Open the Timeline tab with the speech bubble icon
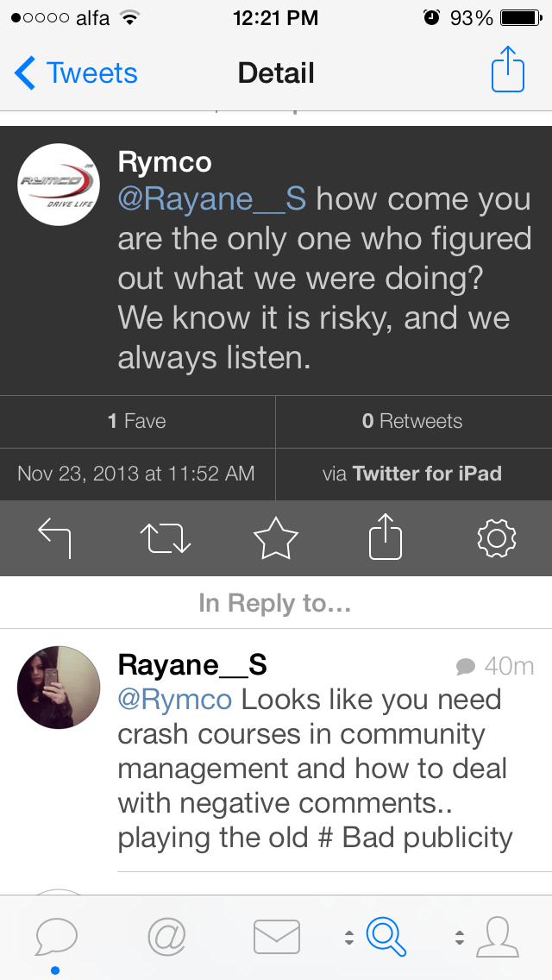The image size is (552, 980). click(56, 936)
